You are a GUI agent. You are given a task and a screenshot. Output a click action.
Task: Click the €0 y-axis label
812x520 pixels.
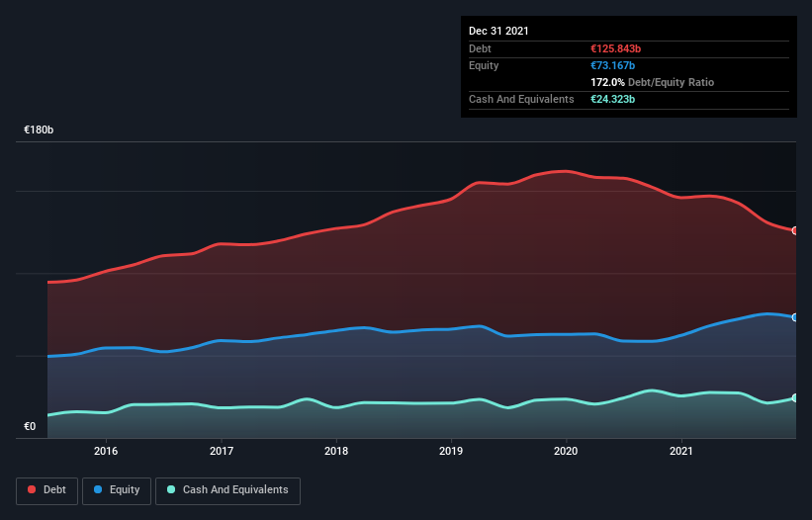(x=30, y=426)
